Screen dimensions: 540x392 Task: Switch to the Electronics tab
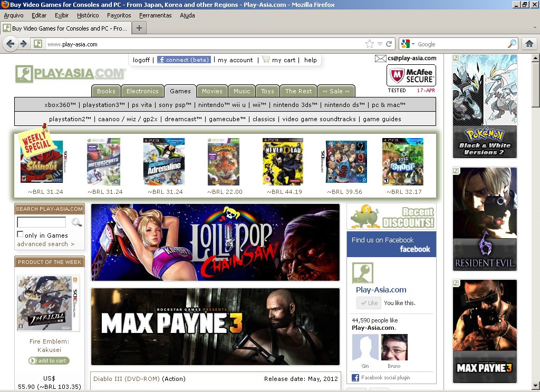click(x=142, y=91)
